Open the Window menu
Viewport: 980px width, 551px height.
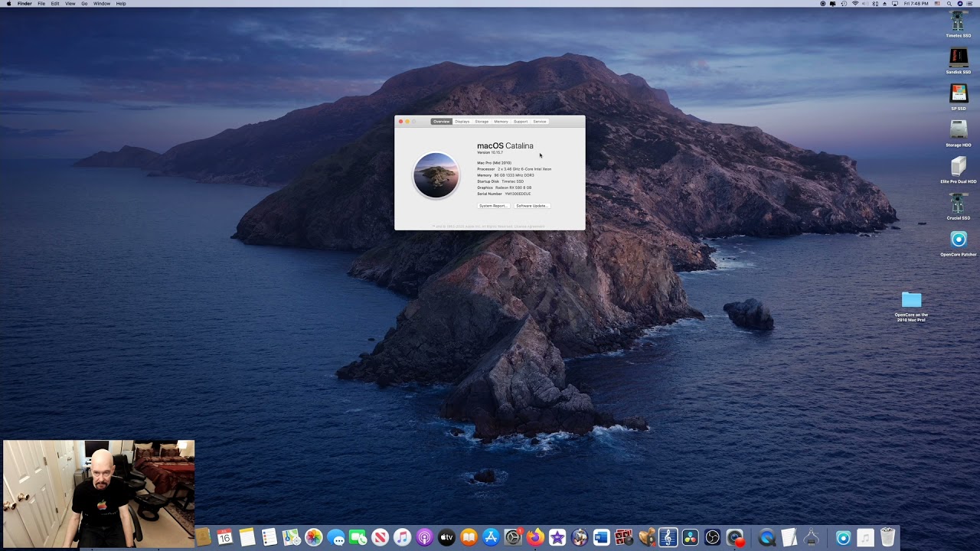(x=102, y=4)
